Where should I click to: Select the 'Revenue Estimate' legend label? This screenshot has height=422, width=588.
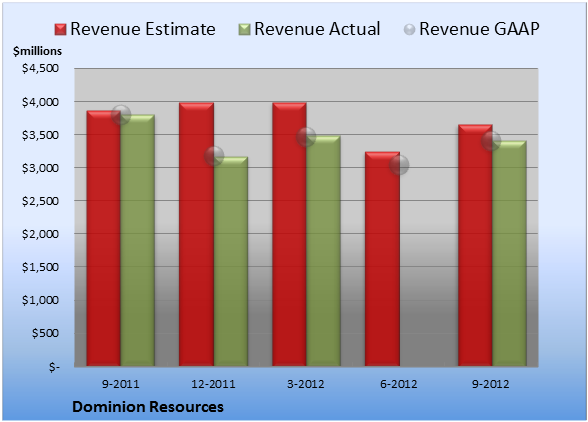[143, 29]
